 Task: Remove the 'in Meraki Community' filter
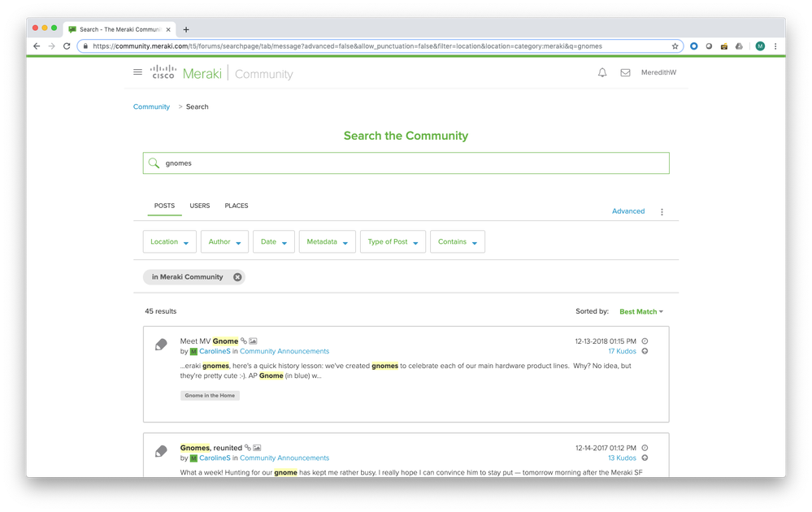point(237,277)
